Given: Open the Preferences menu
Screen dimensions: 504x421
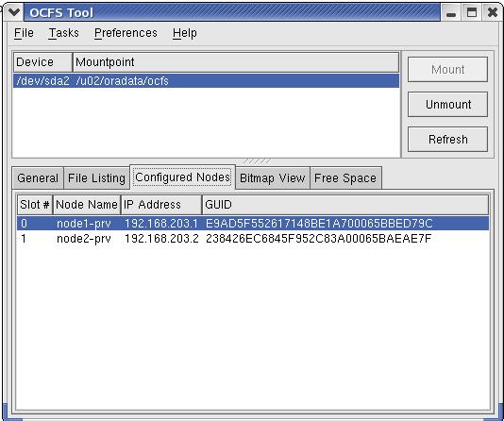Looking at the screenshot, I should [126, 33].
